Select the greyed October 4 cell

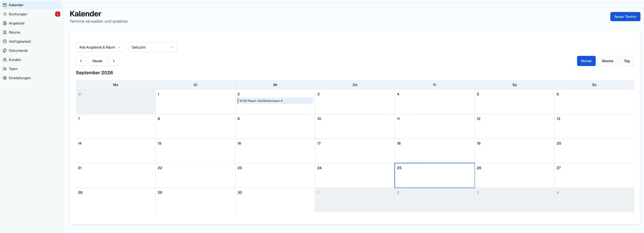tap(594, 200)
